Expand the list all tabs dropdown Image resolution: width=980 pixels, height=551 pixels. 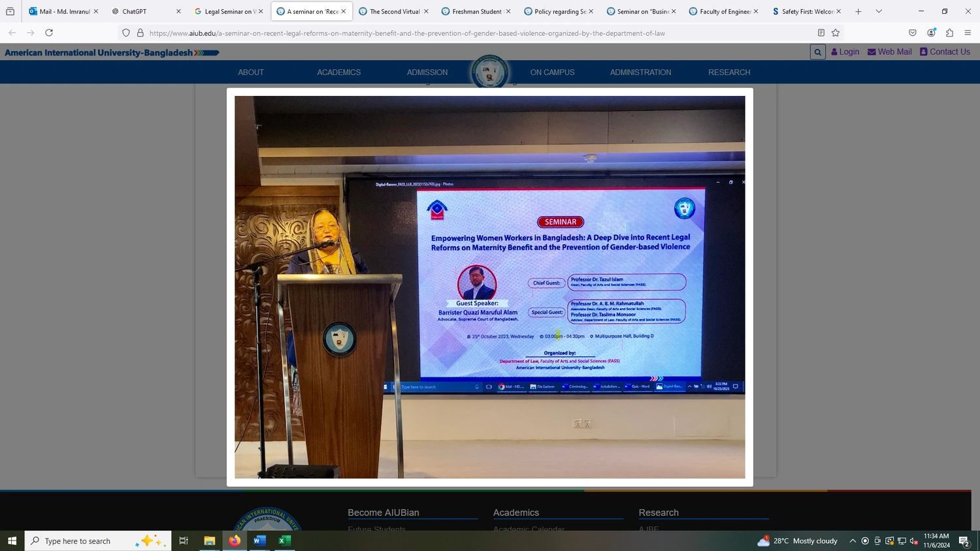coord(879,11)
